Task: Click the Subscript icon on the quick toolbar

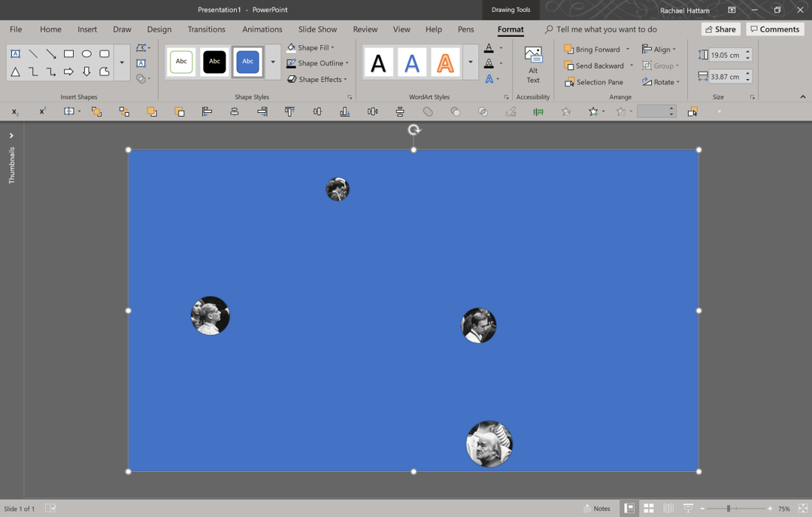Action: coord(14,111)
